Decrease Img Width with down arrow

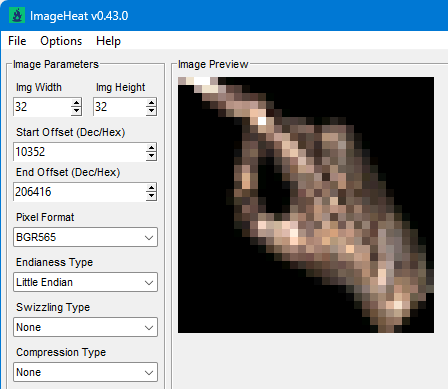(x=76, y=111)
